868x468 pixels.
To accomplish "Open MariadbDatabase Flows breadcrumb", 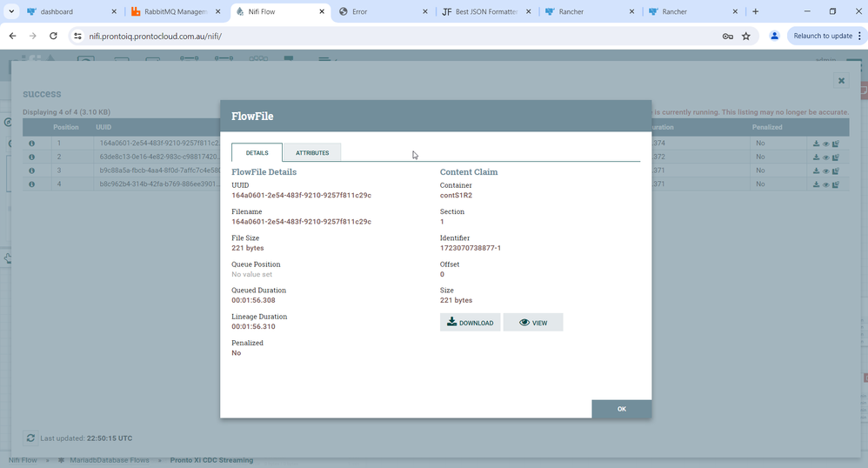I will 109,460.
